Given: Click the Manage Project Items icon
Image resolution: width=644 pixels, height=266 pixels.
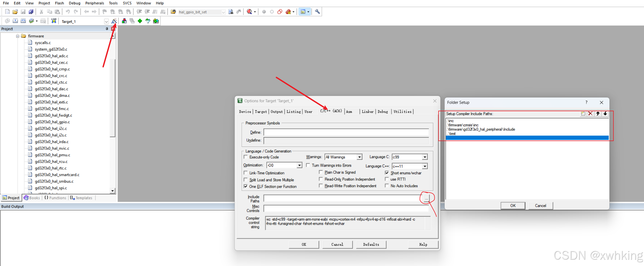Looking at the screenshot, I should [x=124, y=21].
